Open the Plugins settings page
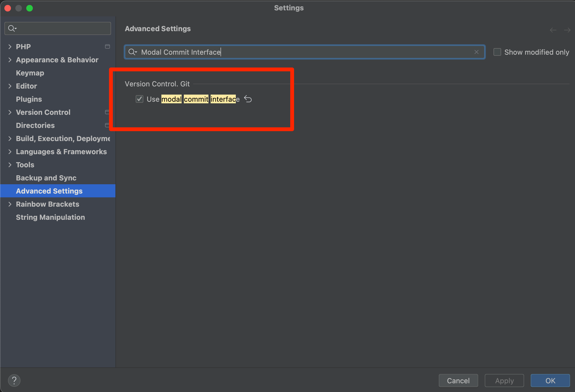Viewport: 575px width, 392px height. [x=29, y=99]
